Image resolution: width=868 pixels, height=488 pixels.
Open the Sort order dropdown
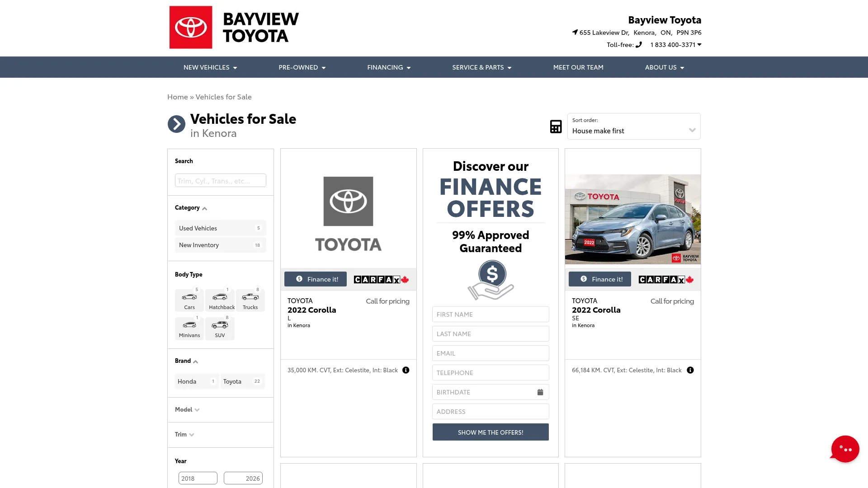(x=634, y=126)
